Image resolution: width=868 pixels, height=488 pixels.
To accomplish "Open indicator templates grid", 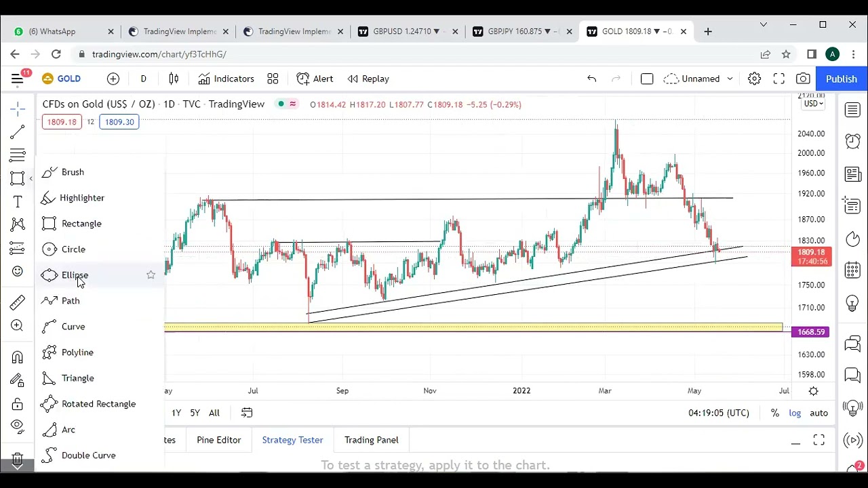I will click(x=273, y=79).
